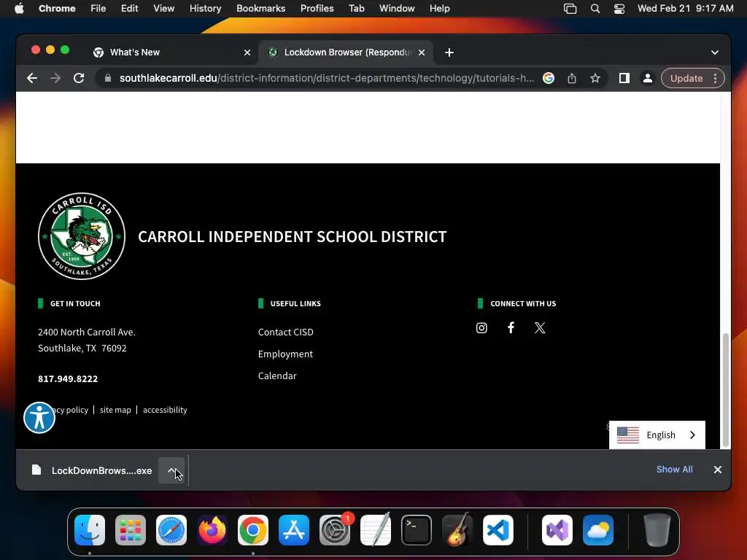This screenshot has height=560, width=747.
Task: Open the Chrome profile icon
Action: 648,78
